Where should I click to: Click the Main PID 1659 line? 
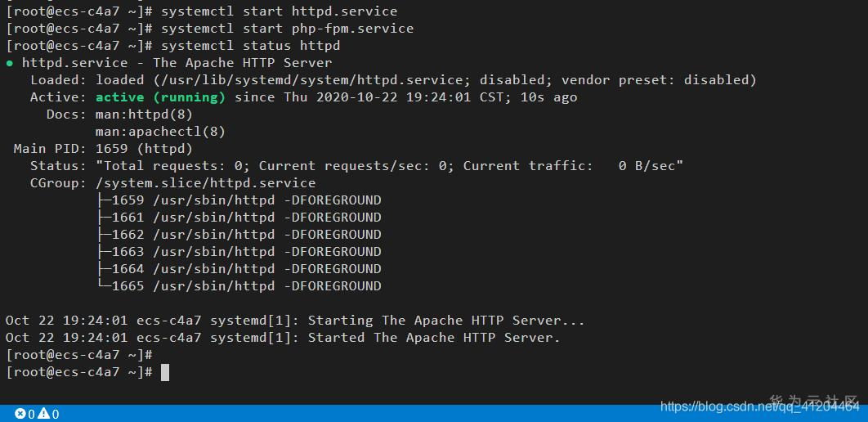103,149
